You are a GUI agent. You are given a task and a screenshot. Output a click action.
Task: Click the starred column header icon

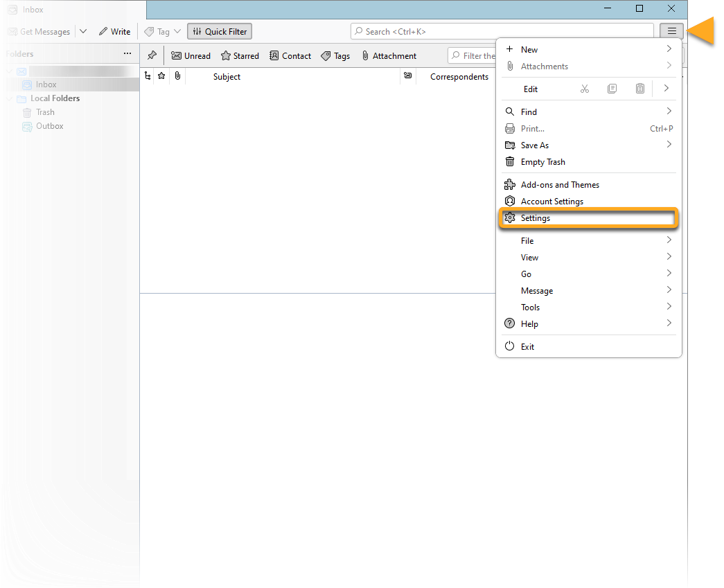161,76
